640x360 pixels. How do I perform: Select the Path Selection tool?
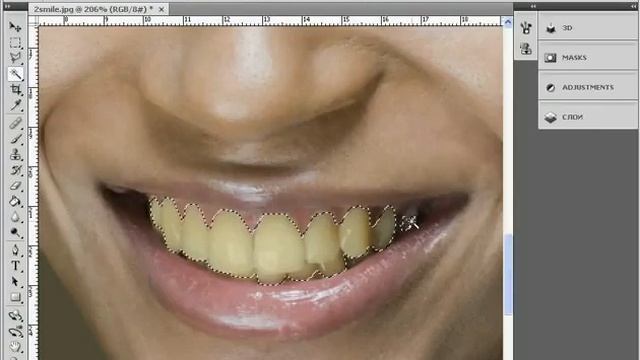point(15,281)
